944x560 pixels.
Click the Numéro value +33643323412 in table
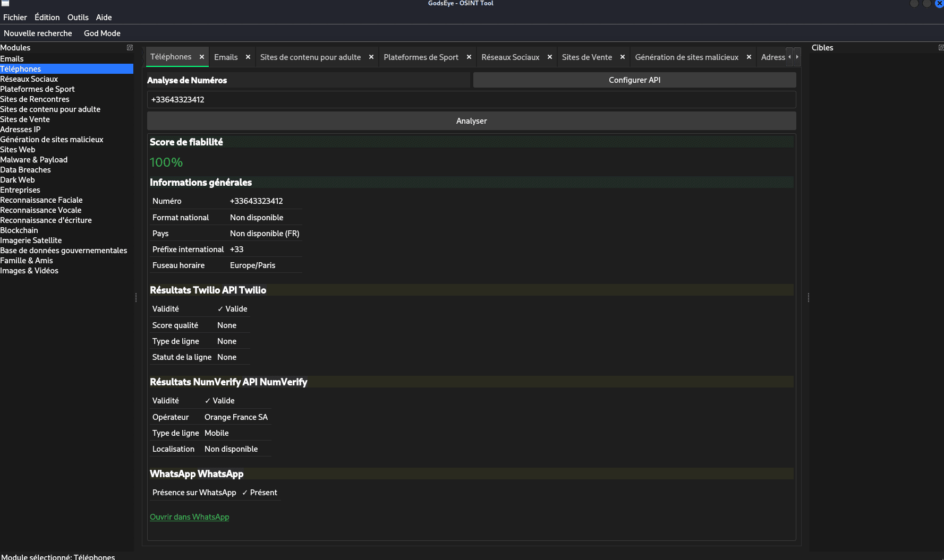[x=257, y=201]
